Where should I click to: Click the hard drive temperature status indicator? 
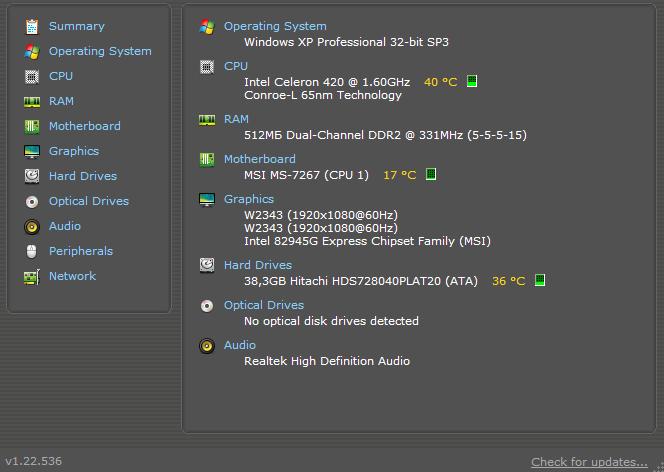pos(540,280)
